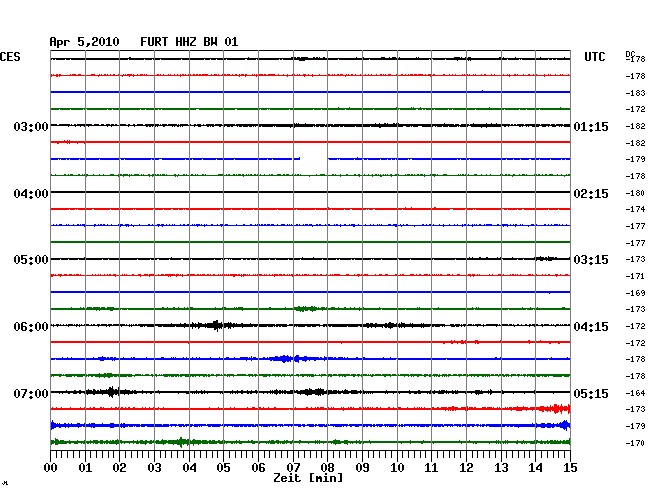Select the 03:00 local time label
This screenshot has height=494, width=650.
coord(31,127)
